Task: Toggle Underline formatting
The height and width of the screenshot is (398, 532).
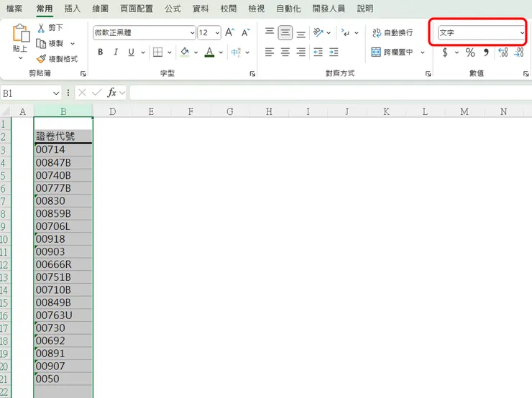Action: [x=131, y=52]
